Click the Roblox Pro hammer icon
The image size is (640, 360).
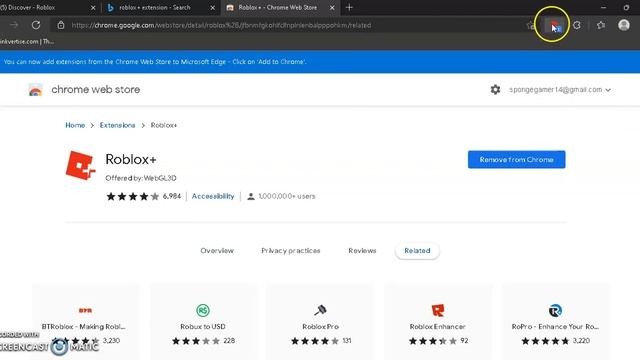[320, 310]
